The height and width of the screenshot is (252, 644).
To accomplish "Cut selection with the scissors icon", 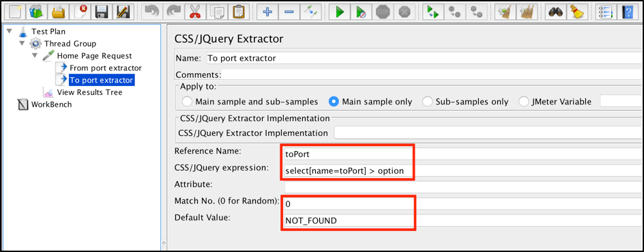I will click(x=195, y=12).
